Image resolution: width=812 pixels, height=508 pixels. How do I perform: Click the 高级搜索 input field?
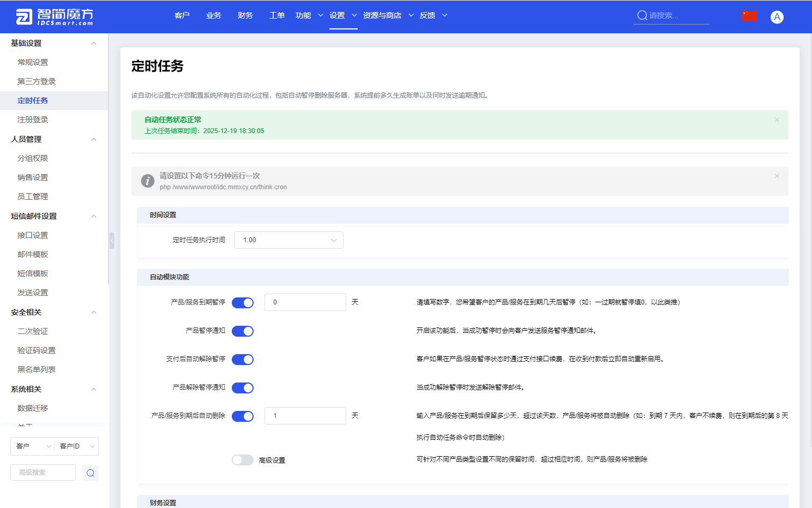tap(43, 473)
